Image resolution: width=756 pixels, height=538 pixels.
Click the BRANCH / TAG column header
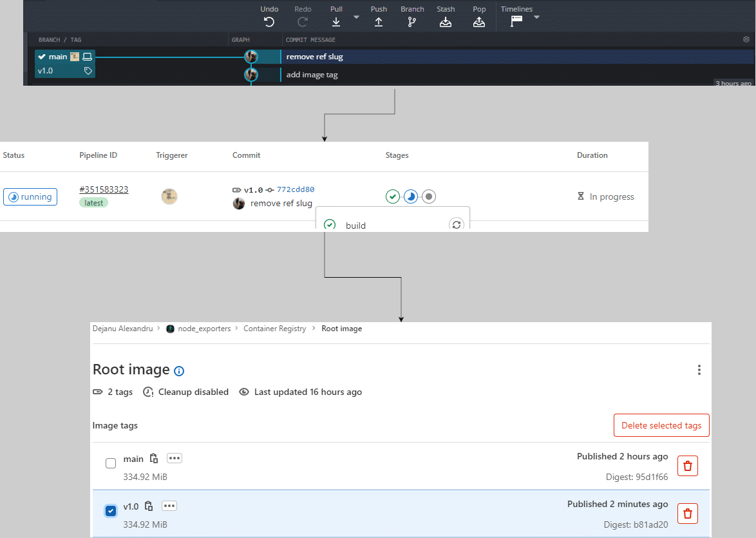[x=60, y=39]
